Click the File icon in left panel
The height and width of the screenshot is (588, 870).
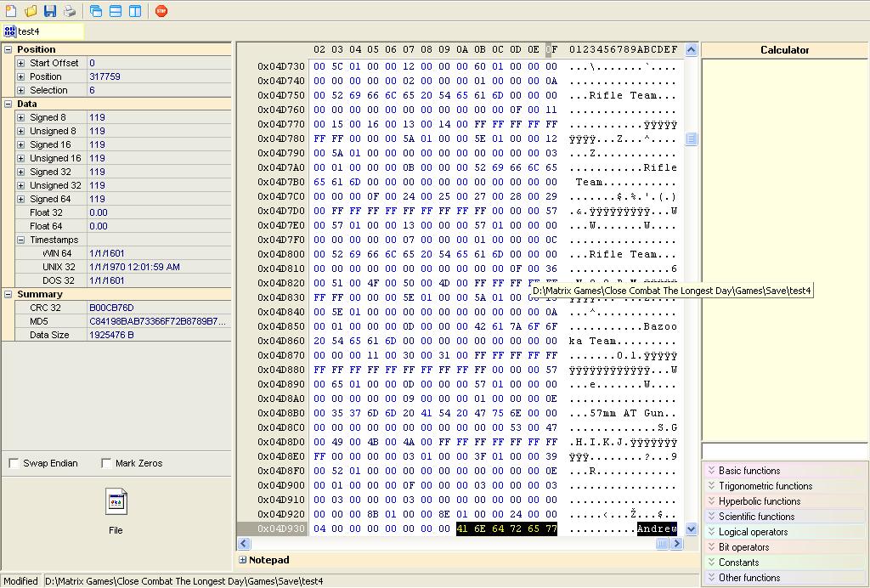116,502
